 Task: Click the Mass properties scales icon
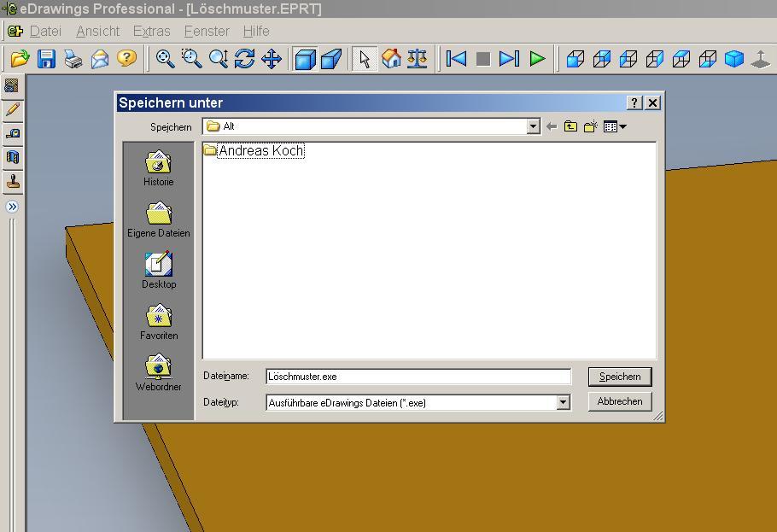pyautogui.click(x=418, y=59)
